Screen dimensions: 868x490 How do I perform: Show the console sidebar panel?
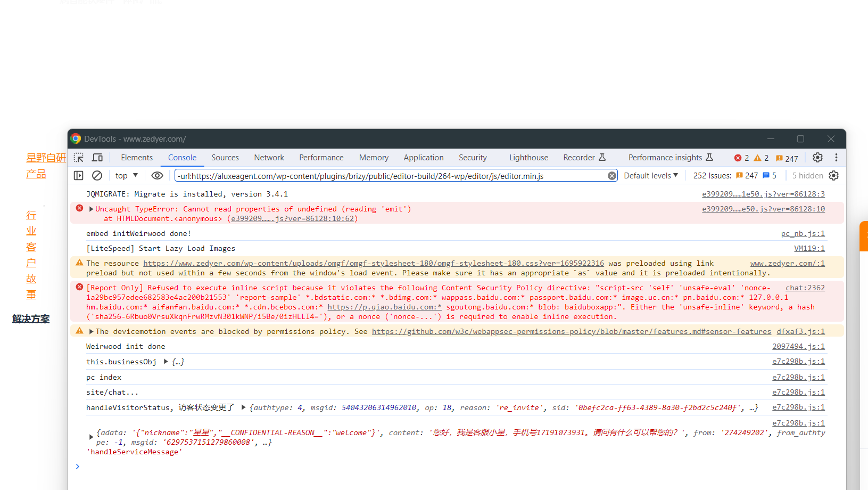[x=79, y=176]
